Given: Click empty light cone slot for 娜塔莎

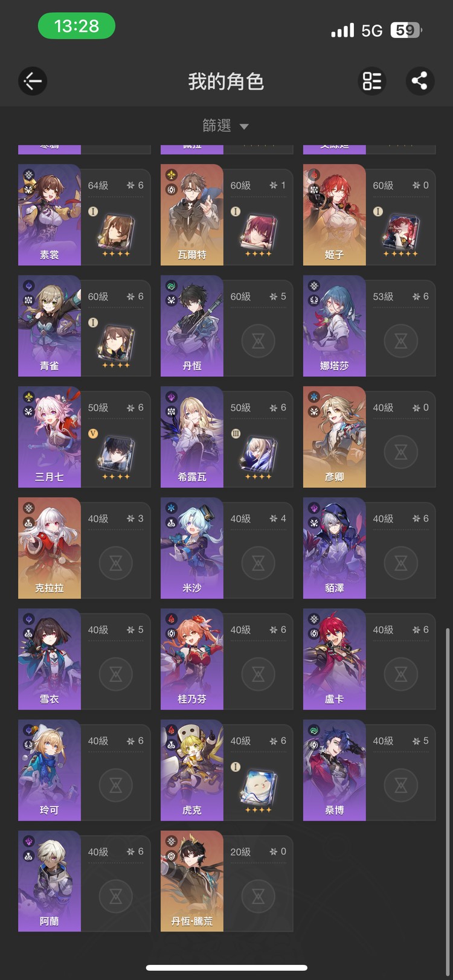Looking at the screenshot, I should click(401, 341).
